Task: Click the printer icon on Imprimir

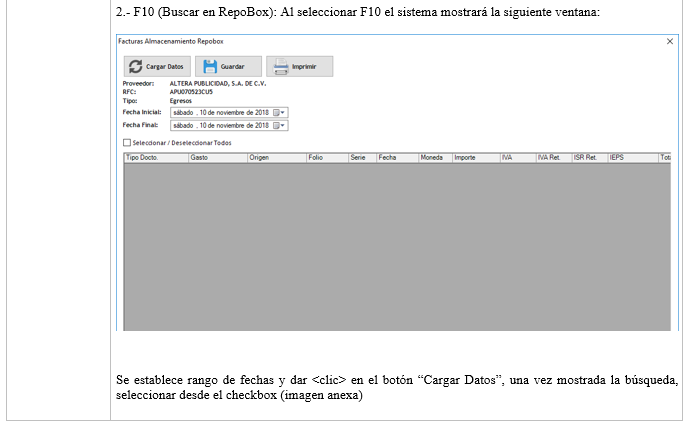Action: coord(281,67)
